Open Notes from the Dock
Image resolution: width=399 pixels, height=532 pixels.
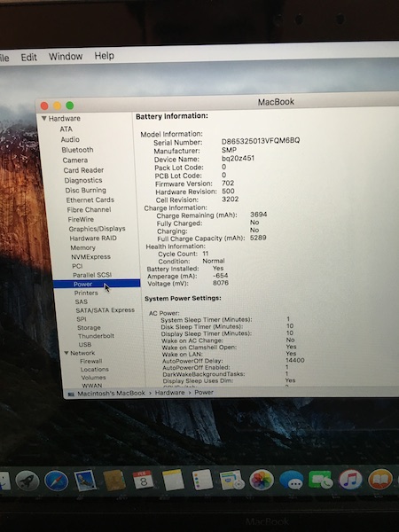pyautogui.click(x=173, y=480)
